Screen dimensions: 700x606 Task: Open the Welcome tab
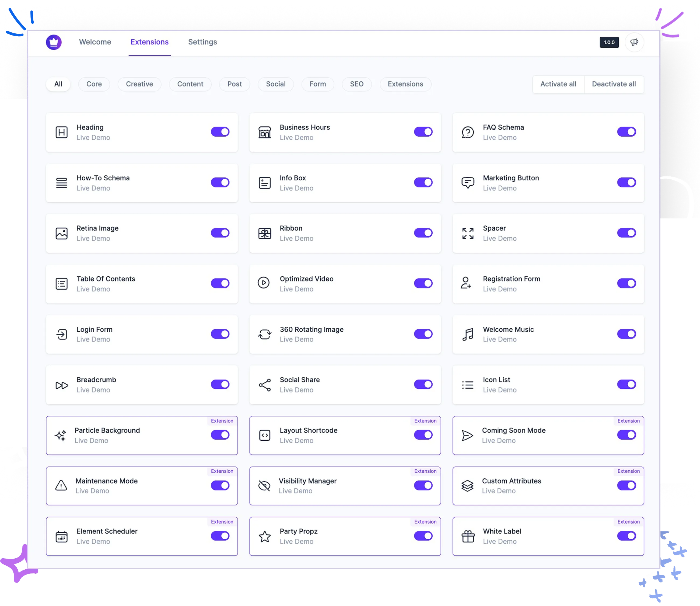point(95,42)
